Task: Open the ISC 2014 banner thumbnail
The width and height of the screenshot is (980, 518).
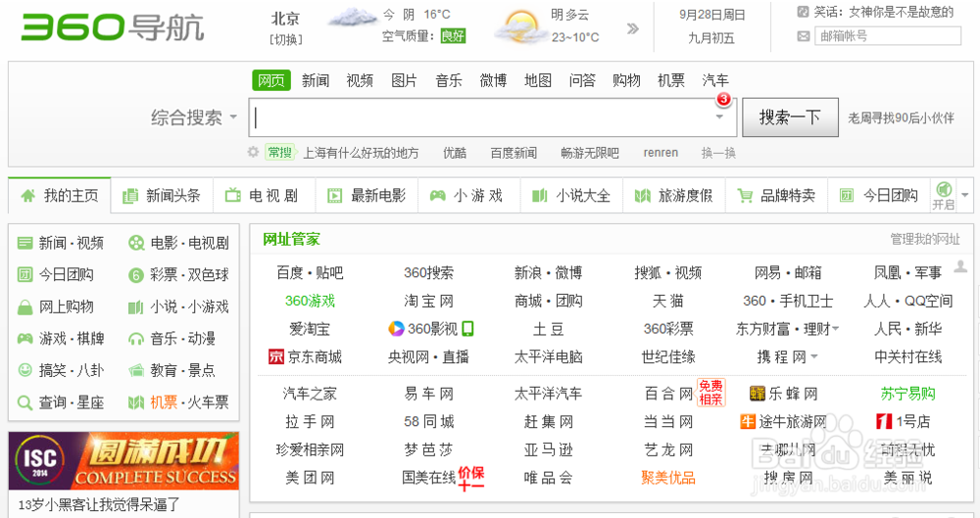Action: (x=123, y=460)
